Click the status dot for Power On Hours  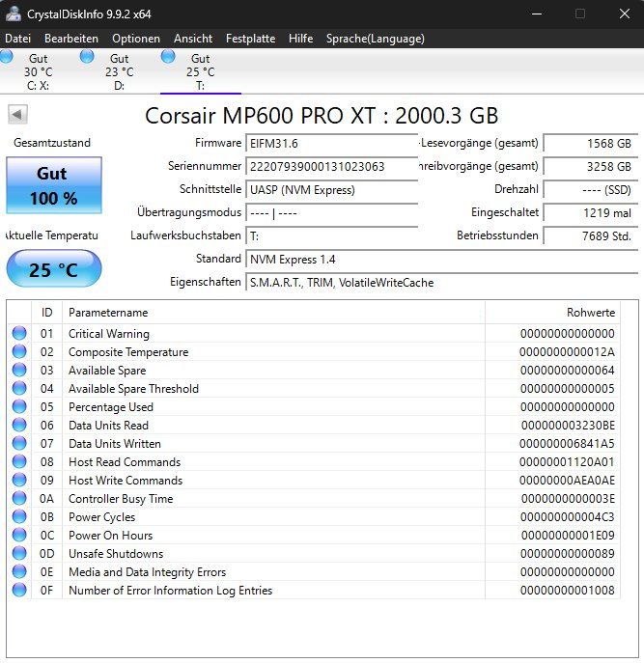point(19,535)
